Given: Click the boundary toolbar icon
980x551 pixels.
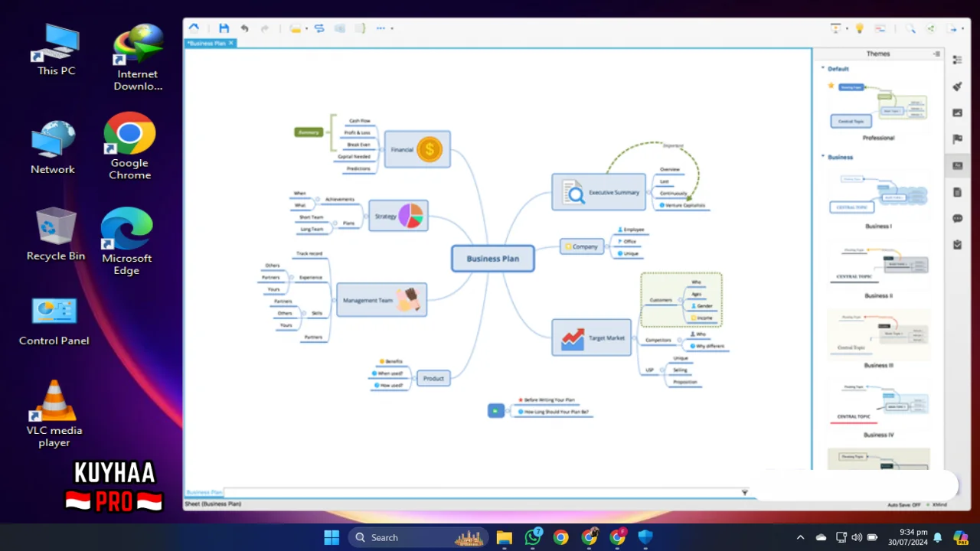Looking at the screenshot, I should coord(340,28).
